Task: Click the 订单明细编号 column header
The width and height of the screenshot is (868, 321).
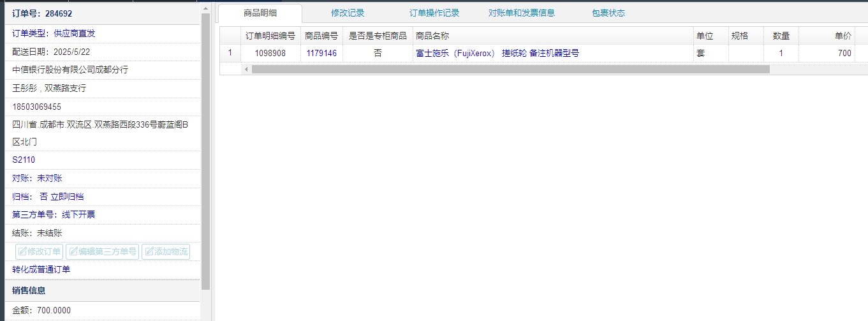Action: 270,36
